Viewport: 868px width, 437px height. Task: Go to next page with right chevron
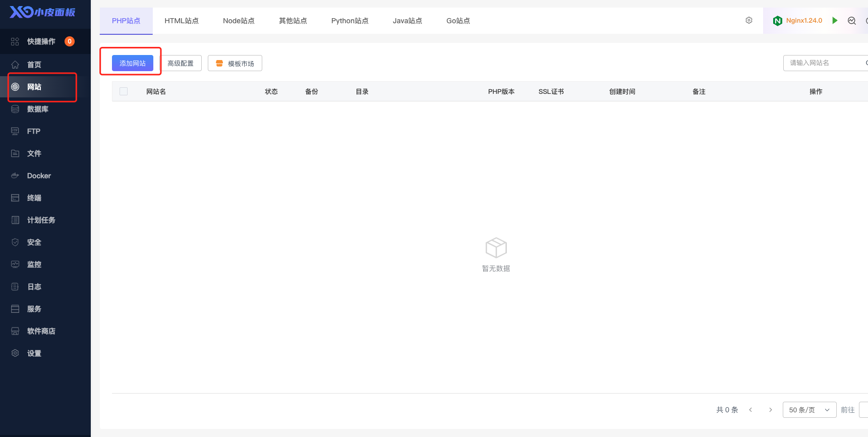point(770,410)
